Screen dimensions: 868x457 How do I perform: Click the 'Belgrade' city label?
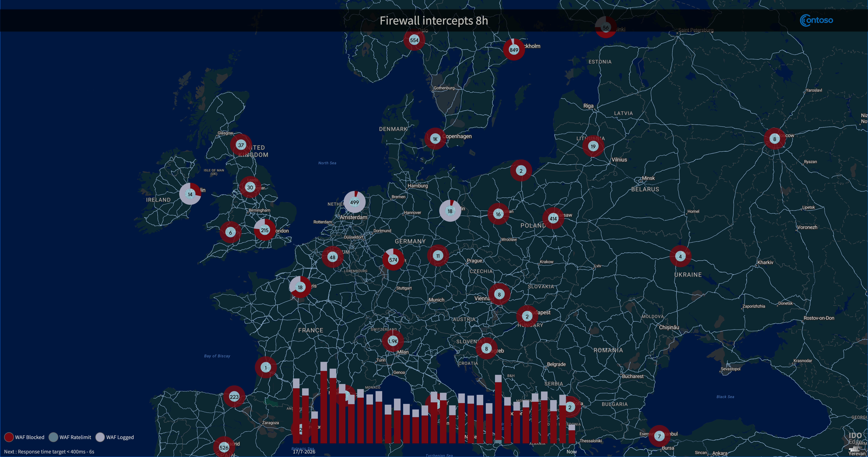556,364
